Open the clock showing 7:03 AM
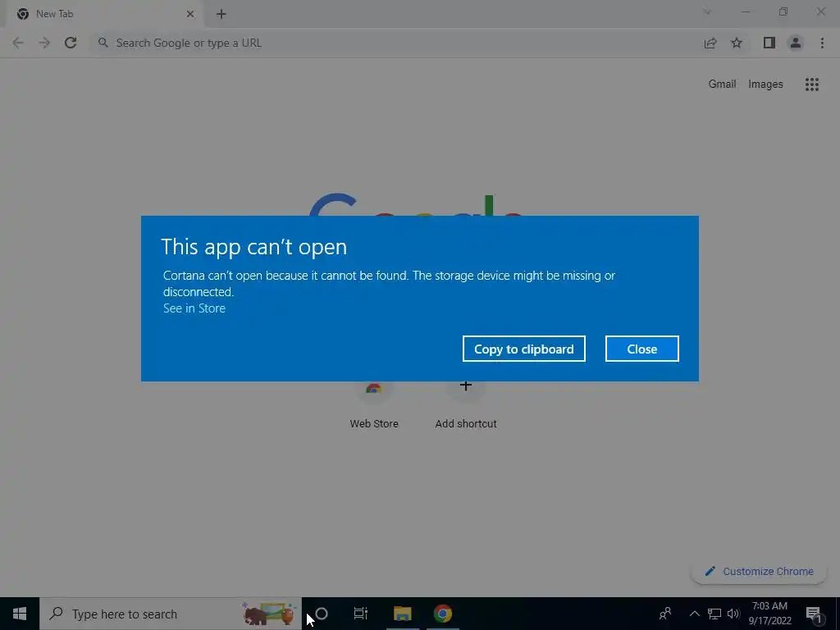This screenshot has height=630, width=840. [769, 614]
